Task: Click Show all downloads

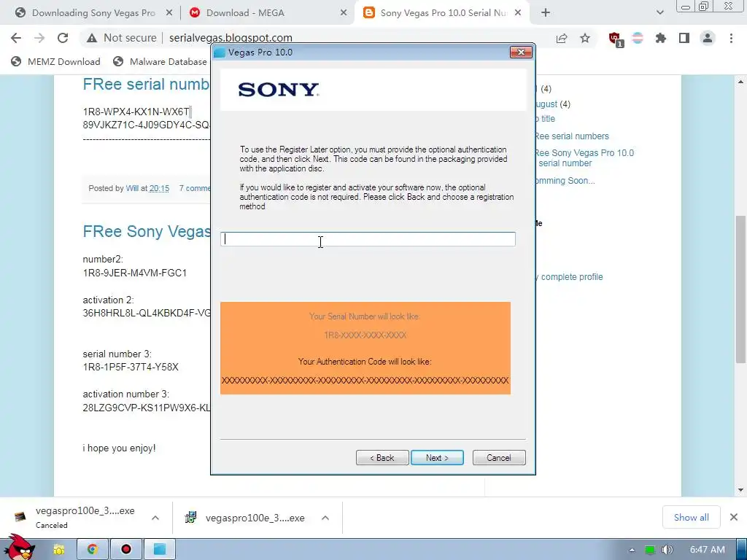Action: coord(692,517)
